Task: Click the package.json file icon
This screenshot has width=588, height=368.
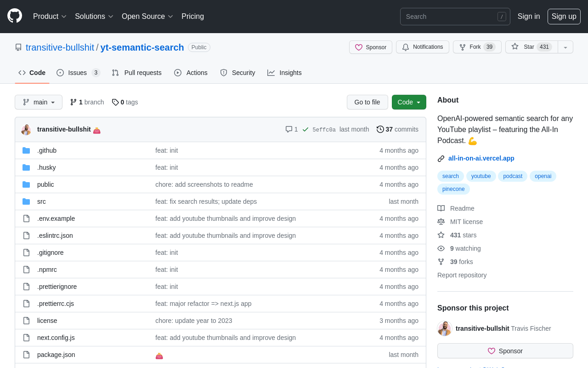Action: coord(26,355)
